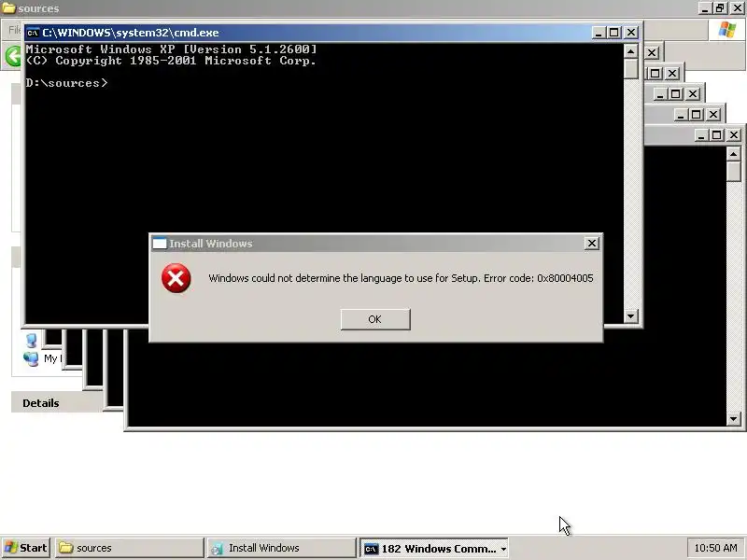The height and width of the screenshot is (560, 747).
Task: Minimize the front cmd.exe window
Action: coord(598,33)
